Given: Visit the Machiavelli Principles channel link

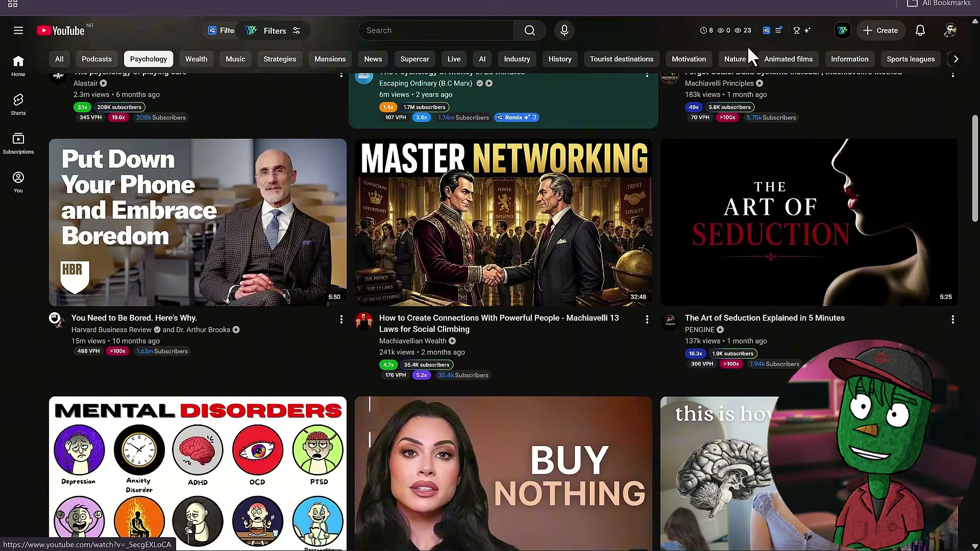Looking at the screenshot, I should click(719, 83).
